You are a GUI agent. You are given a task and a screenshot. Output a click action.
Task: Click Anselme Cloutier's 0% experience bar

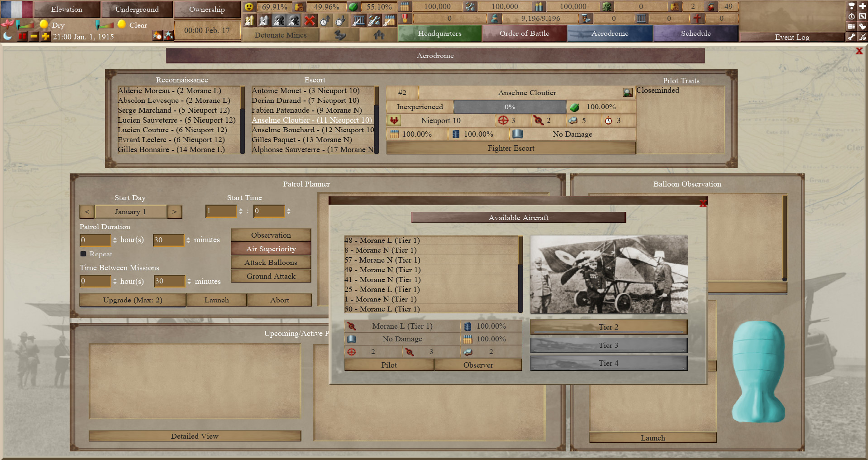pos(510,107)
